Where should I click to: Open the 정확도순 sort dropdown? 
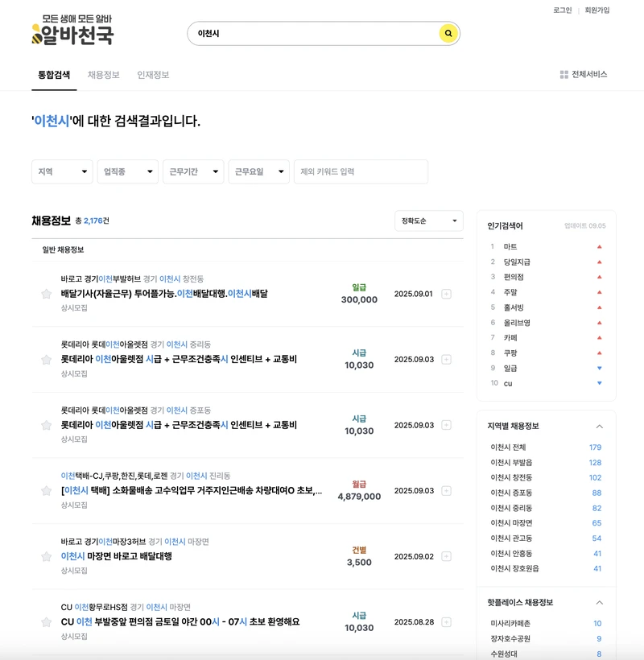click(x=428, y=221)
